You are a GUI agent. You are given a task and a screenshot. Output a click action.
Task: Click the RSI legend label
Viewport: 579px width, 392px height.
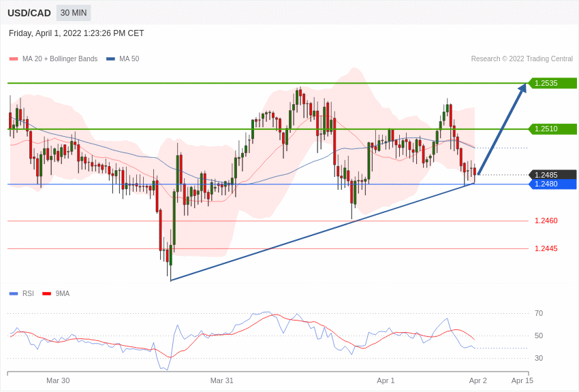[x=28, y=294]
